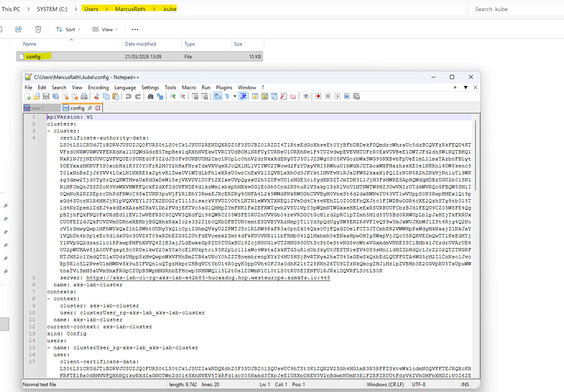Viewport: 564px width, 392px height.
Task: Close the current document via toolbar icon
Action: [x=65, y=96]
